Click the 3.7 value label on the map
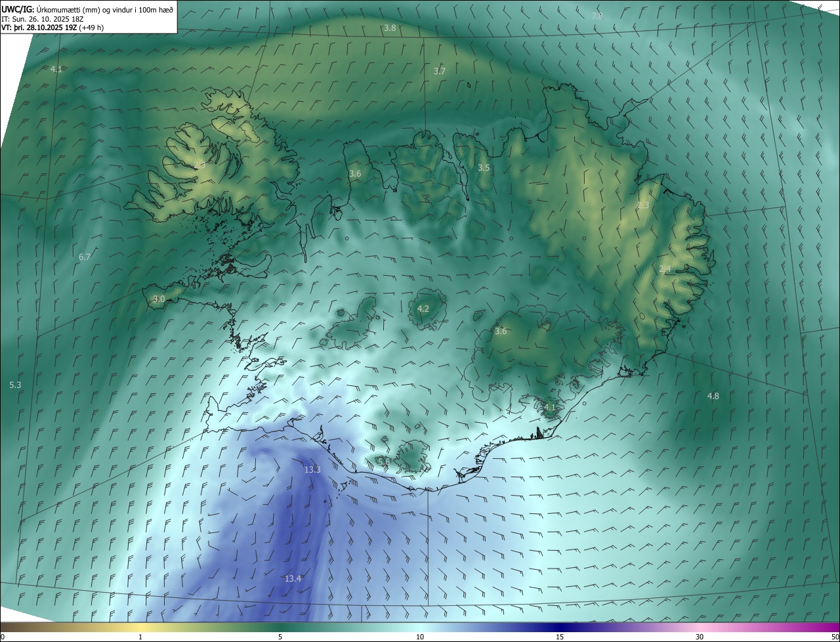The width and height of the screenshot is (840, 642). (440, 71)
